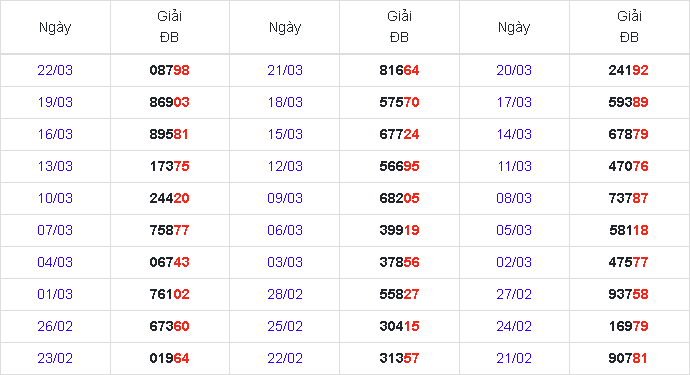The width and height of the screenshot is (690, 375).
Task: Open the 21/03 date link
Action: click(285, 70)
